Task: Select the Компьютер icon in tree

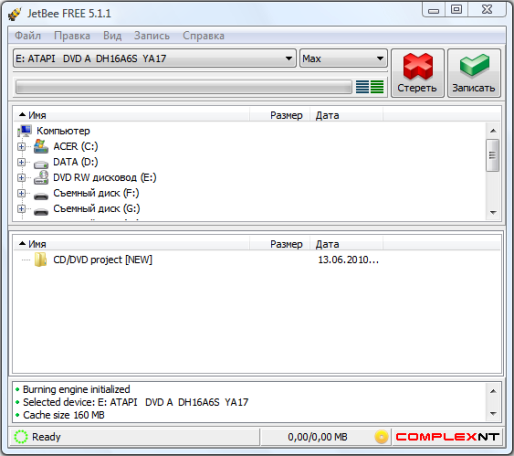Action: coord(25,131)
